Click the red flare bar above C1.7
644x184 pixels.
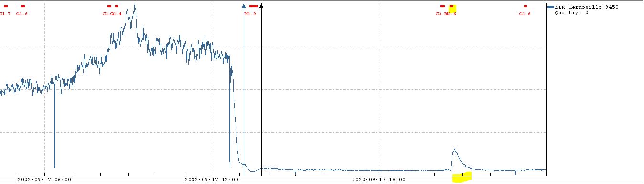tap(6, 6)
